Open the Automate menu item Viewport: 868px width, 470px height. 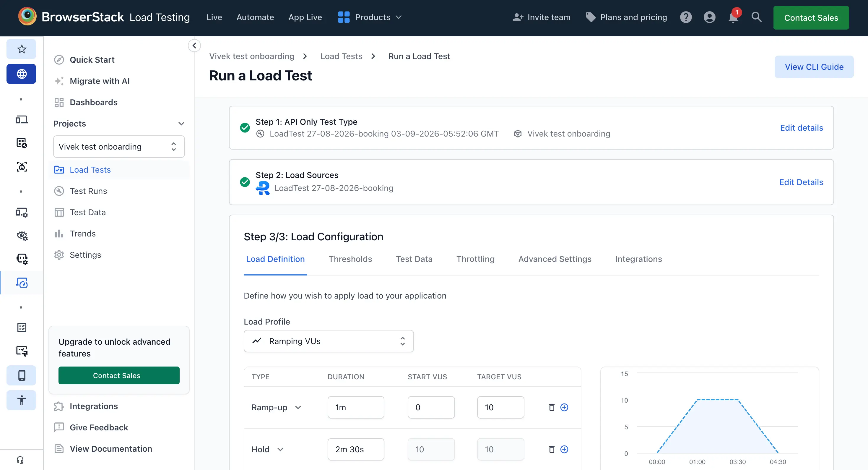pos(255,17)
